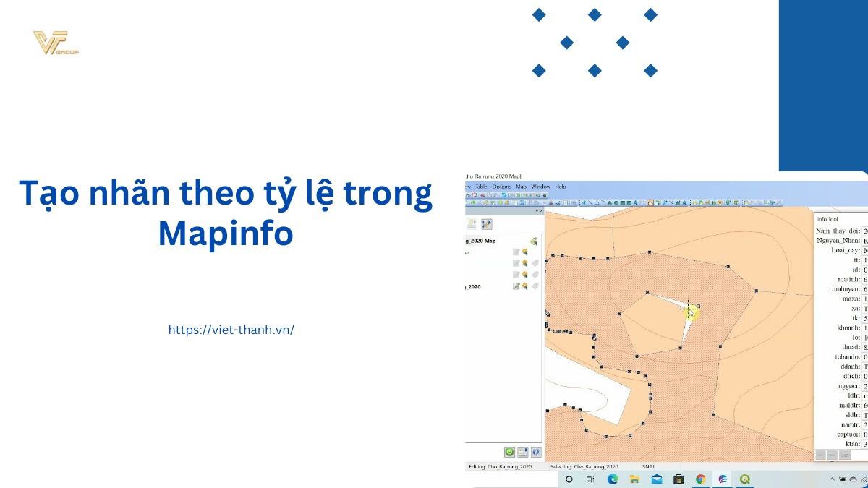This screenshot has width=868, height=488.
Task: Click the List button in Info Tool
Action: tap(845, 455)
